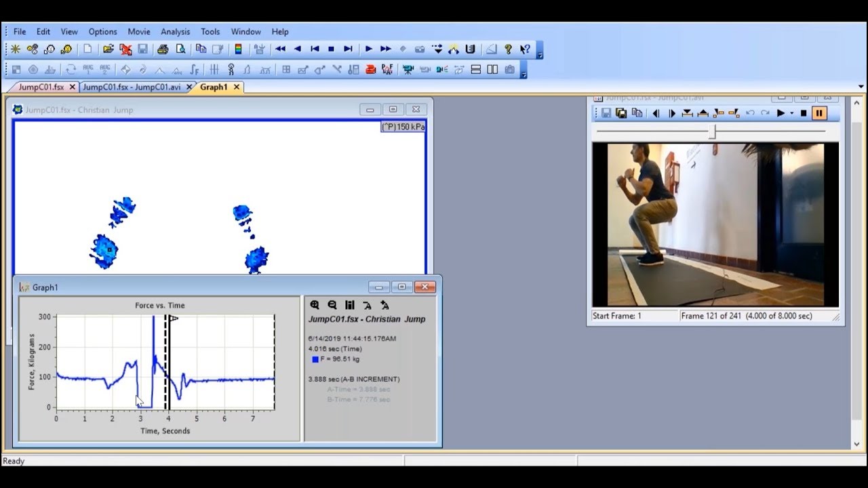868x488 pixels.
Task: Click the 150 kPa pressure scale label
Action: (x=403, y=127)
